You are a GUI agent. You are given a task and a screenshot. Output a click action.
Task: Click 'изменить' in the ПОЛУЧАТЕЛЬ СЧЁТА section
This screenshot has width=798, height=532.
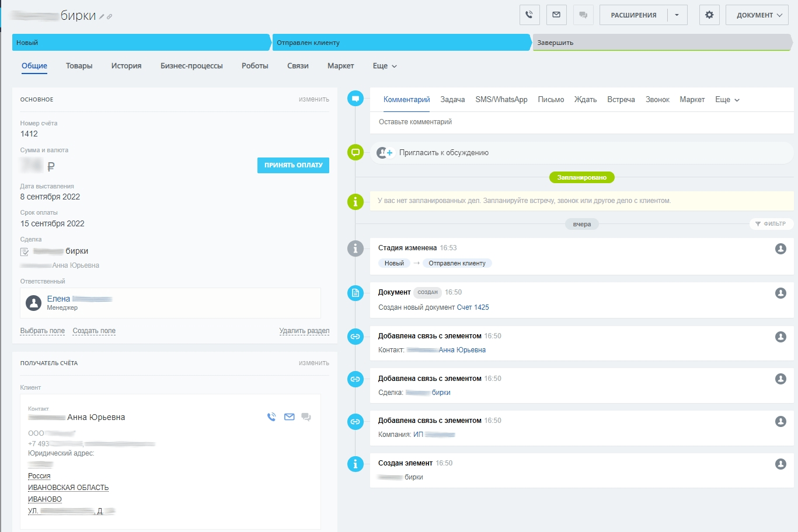pyautogui.click(x=314, y=363)
